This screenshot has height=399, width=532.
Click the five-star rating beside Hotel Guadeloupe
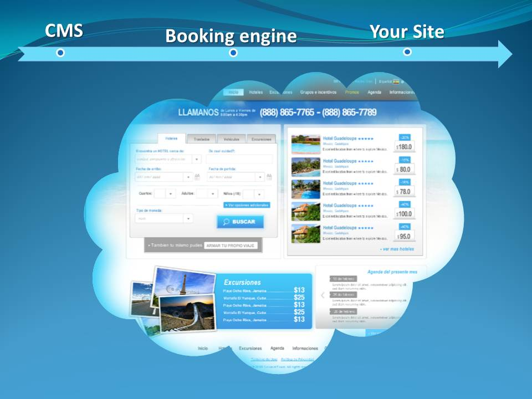pos(367,139)
